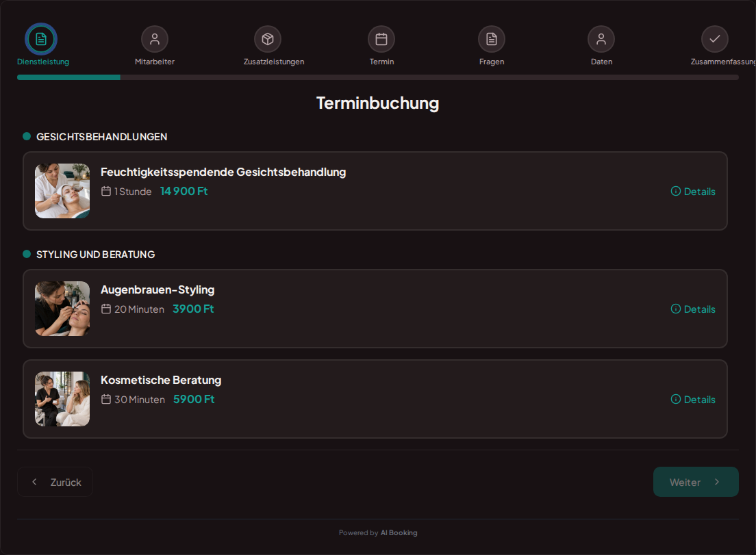This screenshot has width=756, height=555.
Task: Click the Daten step label
Action: tap(602, 62)
